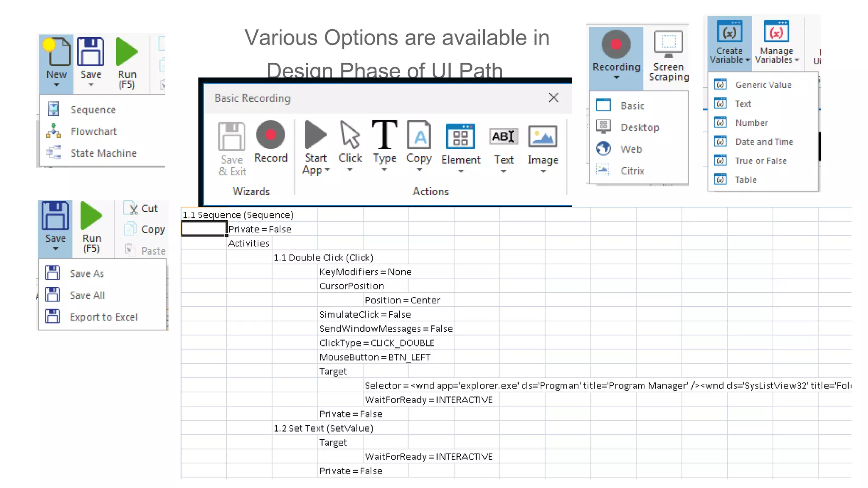Expand the Recording dropdown arrow
The height and width of the screenshot is (488, 868).
coord(616,78)
